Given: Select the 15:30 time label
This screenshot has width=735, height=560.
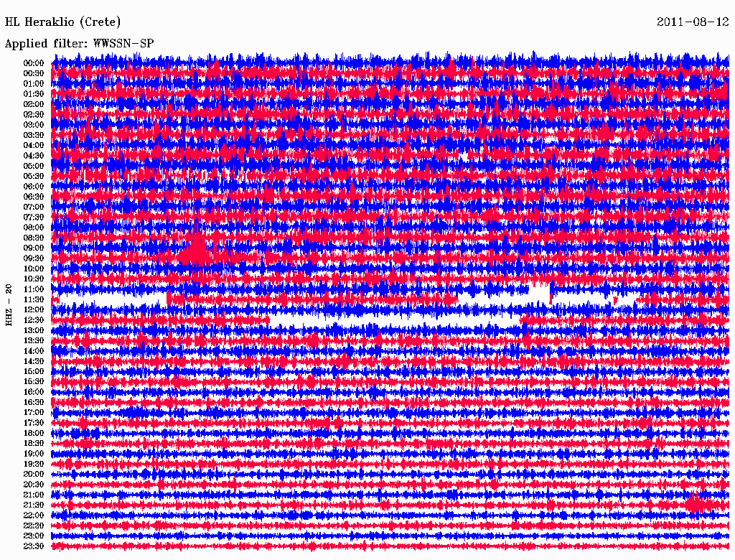Looking at the screenshot, I should pyautogui.click(x=34, y=382).
